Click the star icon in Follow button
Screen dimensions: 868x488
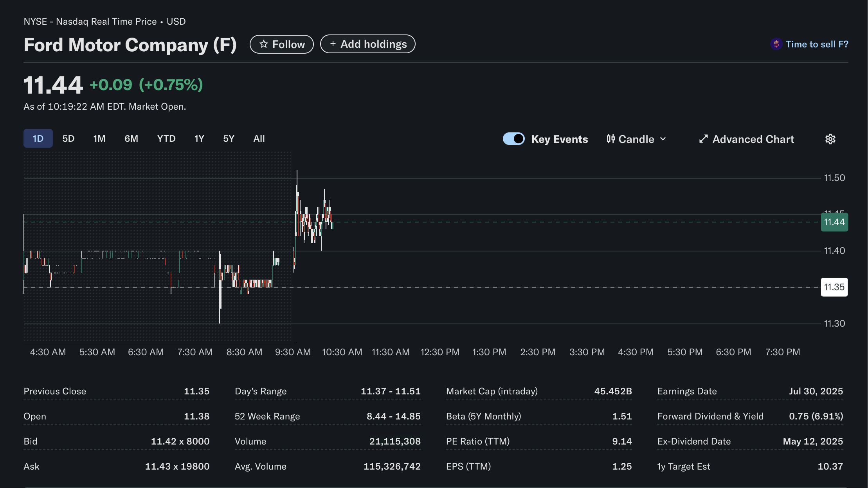coord(264,44)
